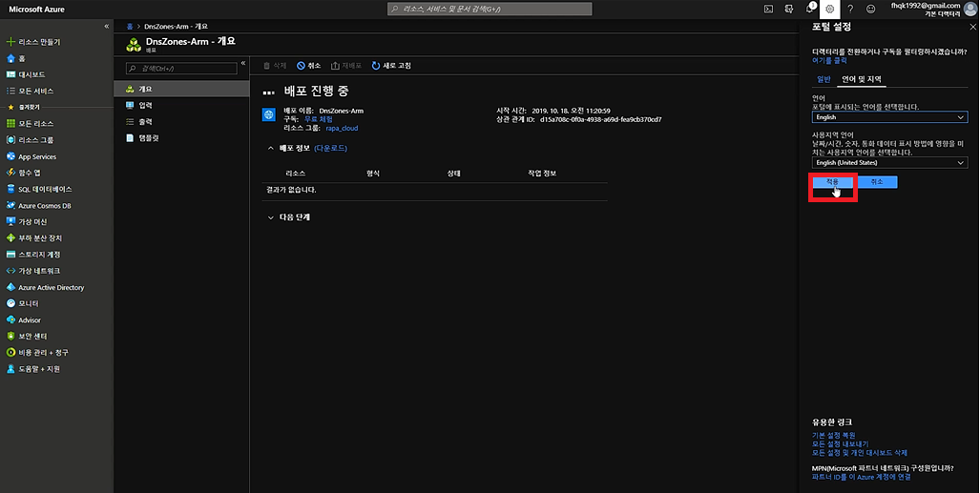Open the English (United States) regional dropdown
The width and height of the screenshot is (980, 493).
pyautogui.click(x=889, y=162)
